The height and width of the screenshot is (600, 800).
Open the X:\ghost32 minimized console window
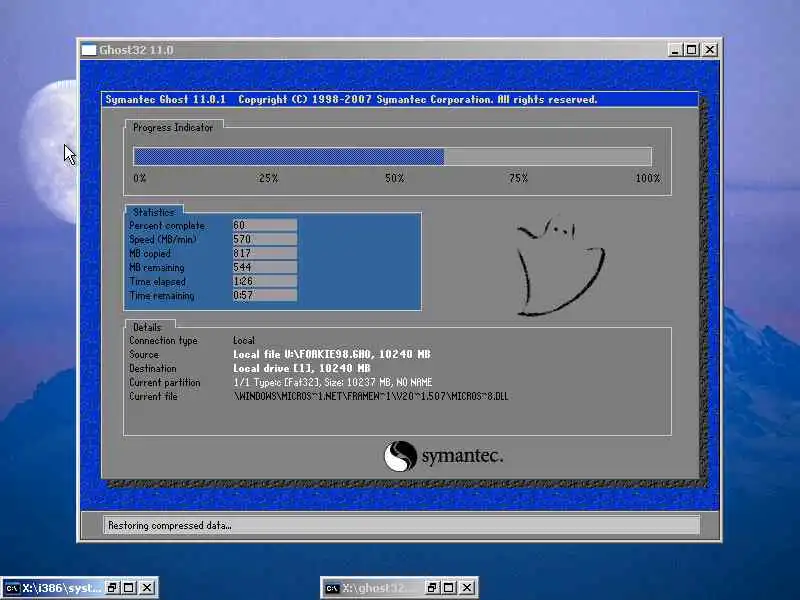(x=382, y=588)
